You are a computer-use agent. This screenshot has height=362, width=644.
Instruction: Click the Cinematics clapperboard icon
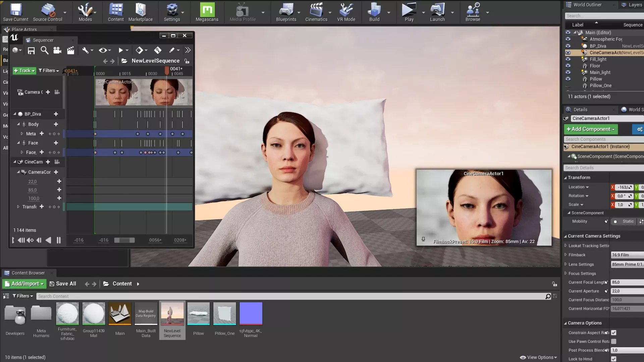pyautogui.click(x=316, y=10)
